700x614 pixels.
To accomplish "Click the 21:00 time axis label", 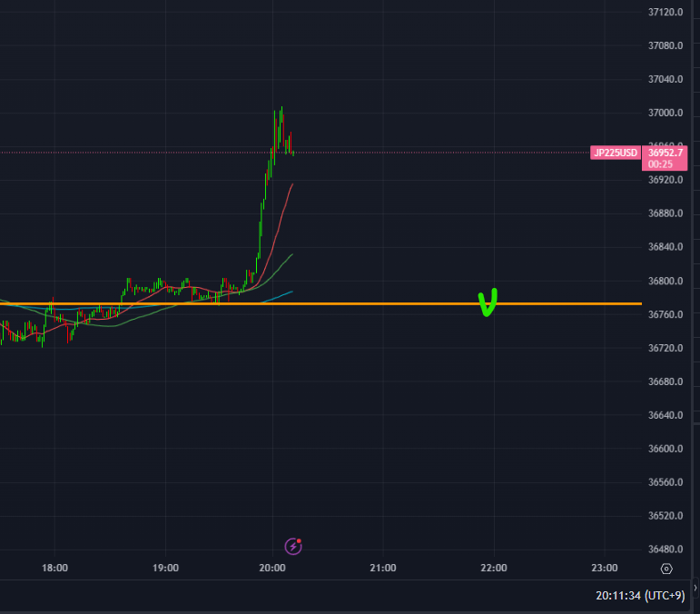I will [x=383, y=568].
